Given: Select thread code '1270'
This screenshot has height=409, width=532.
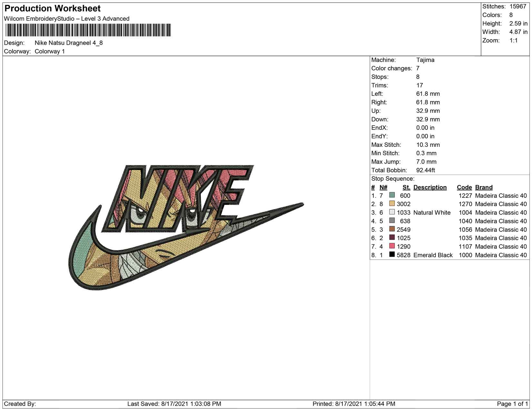Looking at the screenshot, I should (465, 204).
